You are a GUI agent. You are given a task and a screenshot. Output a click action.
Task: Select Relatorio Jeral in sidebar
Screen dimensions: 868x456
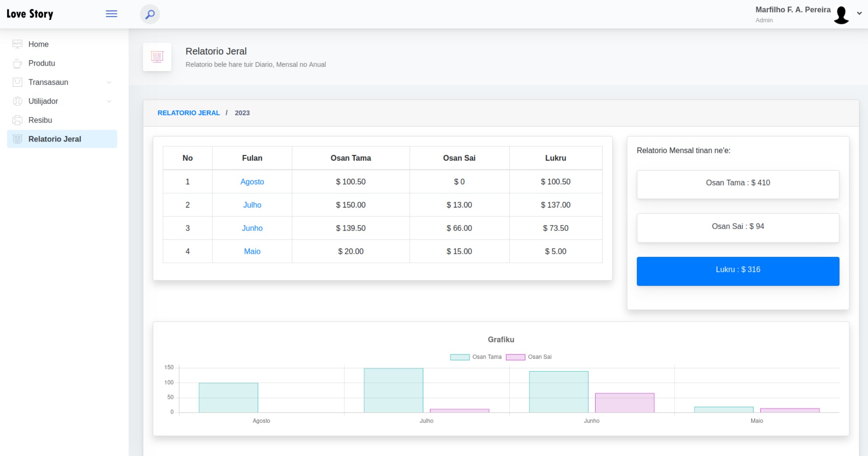click(54, 139)
